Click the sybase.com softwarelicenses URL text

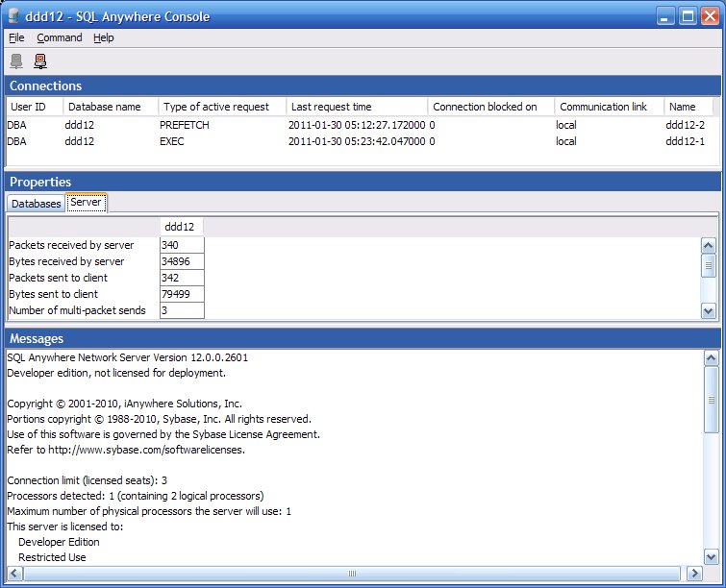pyautogui.click(x=146, y=450)
